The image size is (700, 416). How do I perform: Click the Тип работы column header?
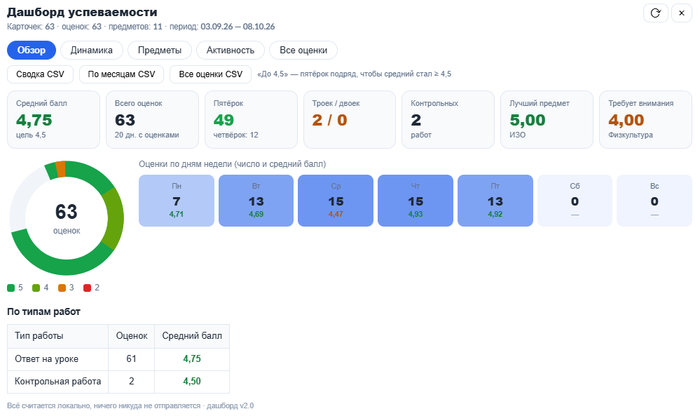coord(58,336)
